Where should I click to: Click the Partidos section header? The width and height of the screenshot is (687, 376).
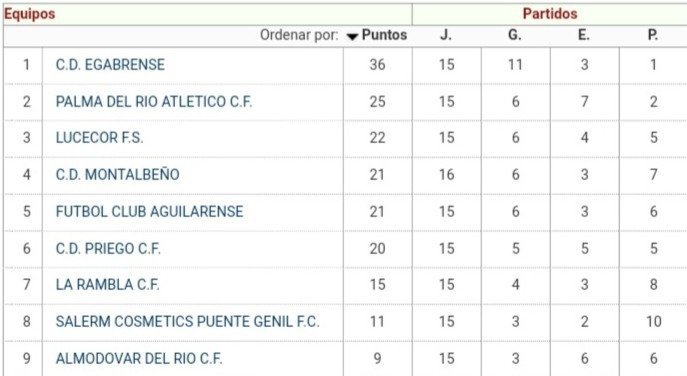(550, 14)
